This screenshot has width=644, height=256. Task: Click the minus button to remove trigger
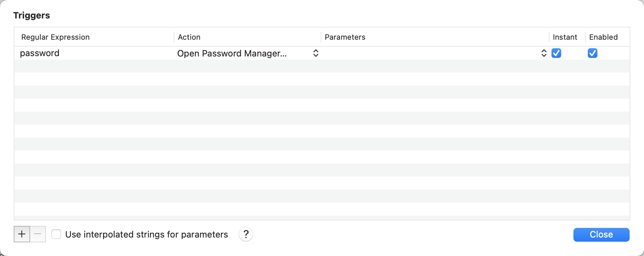point(38,234)
